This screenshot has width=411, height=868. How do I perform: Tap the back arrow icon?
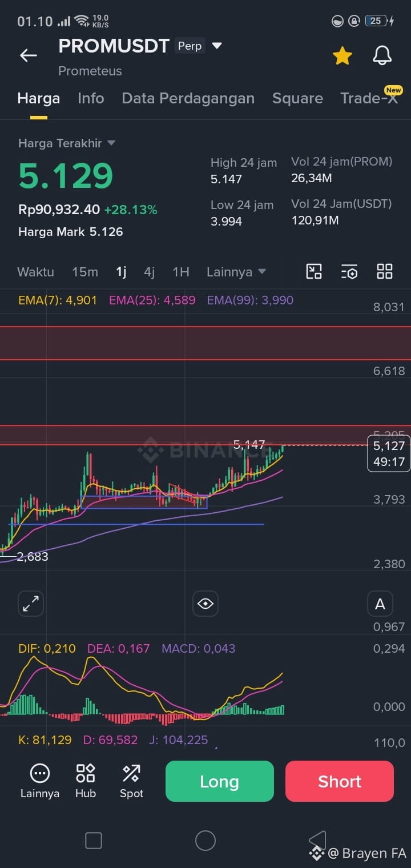(x=28, y=55)
